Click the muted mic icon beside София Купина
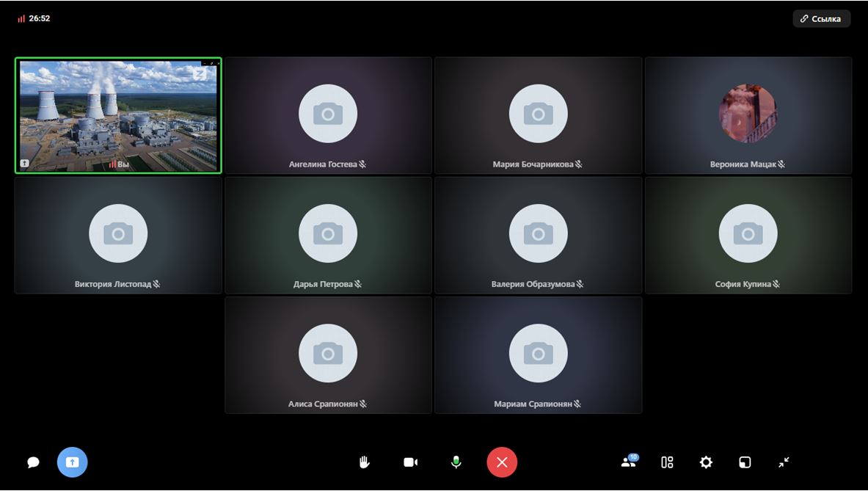Screen dimensions: 868x491 click(x=777, y=284)
